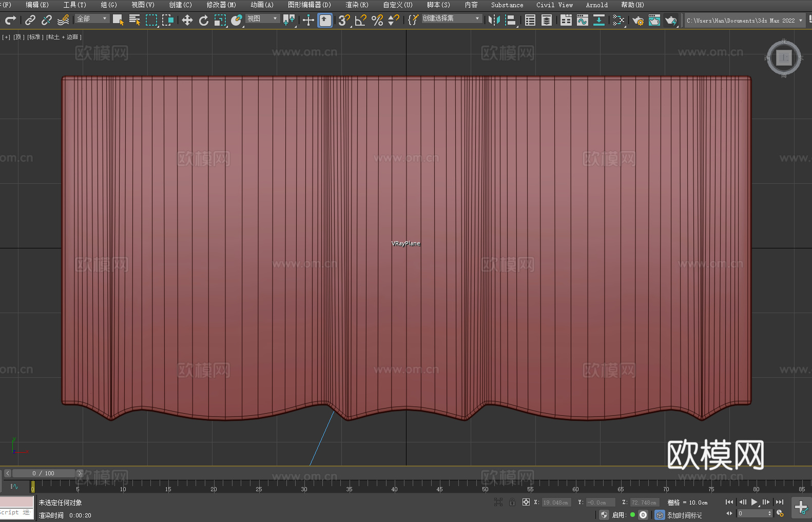The height and width of the screenshot is (522, 812).
Task: Click the 添加时间标记 add time tag button
Action: [x=684, y=515]
